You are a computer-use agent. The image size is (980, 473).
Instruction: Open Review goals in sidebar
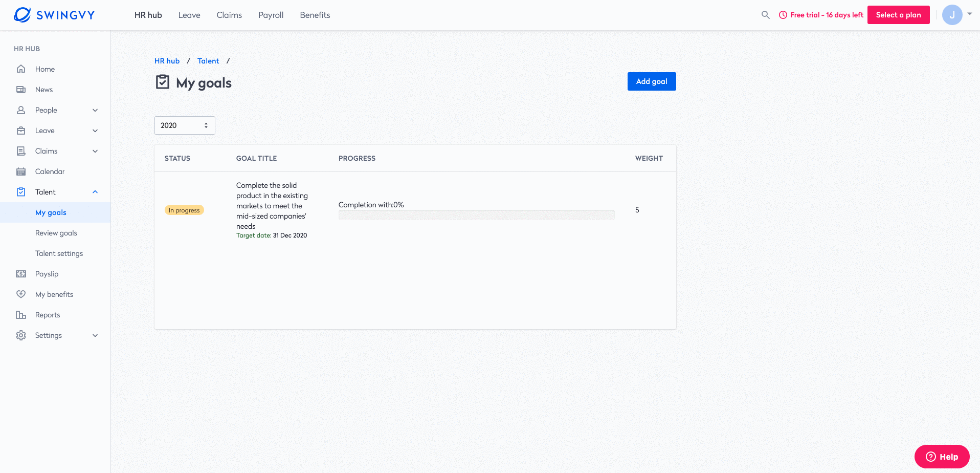click(55, 233)
